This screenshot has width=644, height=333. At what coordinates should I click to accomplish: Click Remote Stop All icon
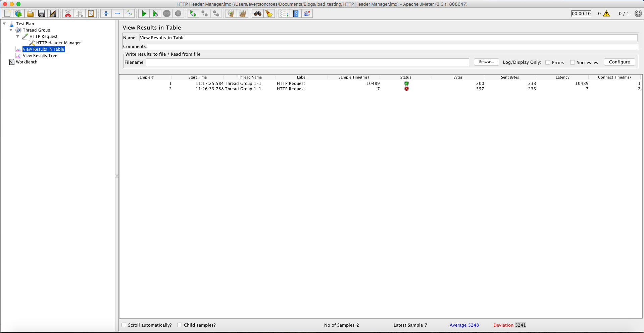[x=205, y=13]
